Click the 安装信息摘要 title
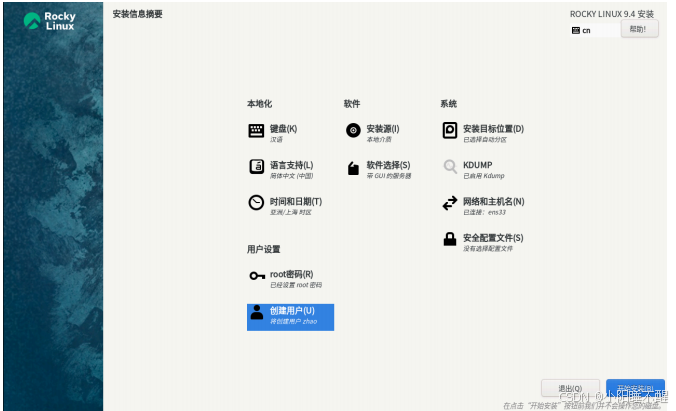Screen dimensions: 676x411 point(138,14)
